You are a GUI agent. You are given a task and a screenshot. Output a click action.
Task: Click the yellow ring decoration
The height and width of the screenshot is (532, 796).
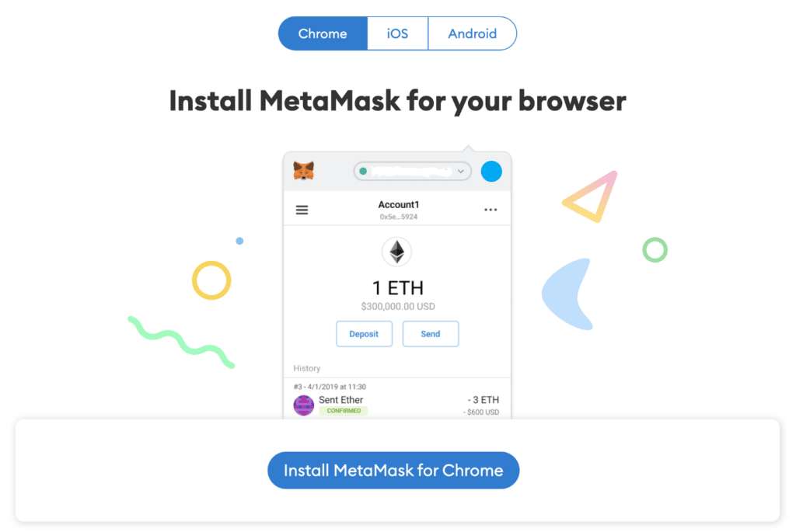[x=211, y=280]
